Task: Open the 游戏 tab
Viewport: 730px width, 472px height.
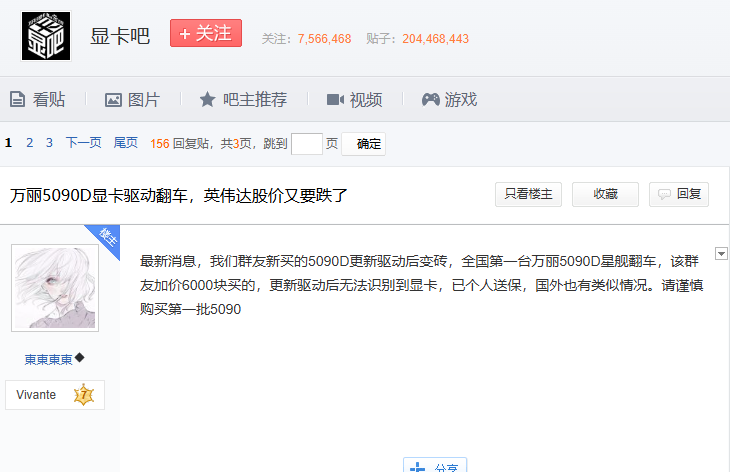Action: (x=449, y=100)
